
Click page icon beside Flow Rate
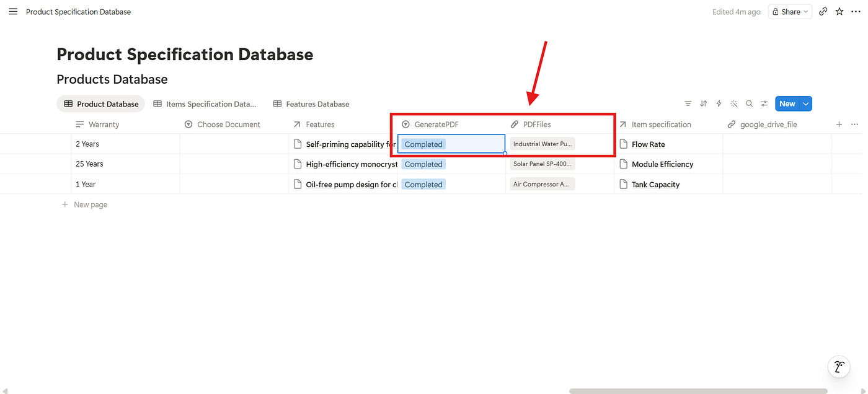tap(623, 144)
